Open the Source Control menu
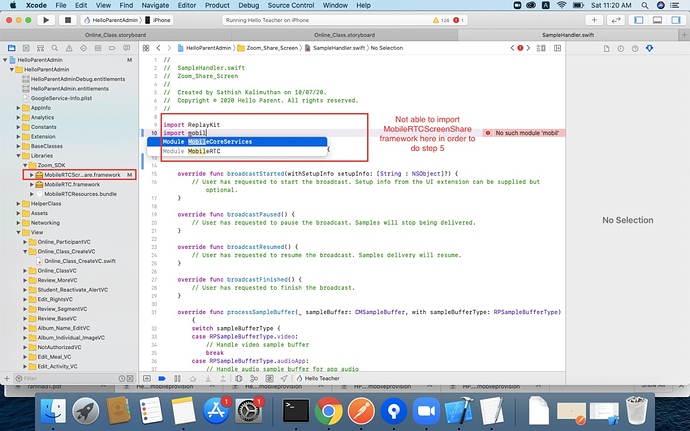The width and height of the screenshot is (690, 431). 291,5
